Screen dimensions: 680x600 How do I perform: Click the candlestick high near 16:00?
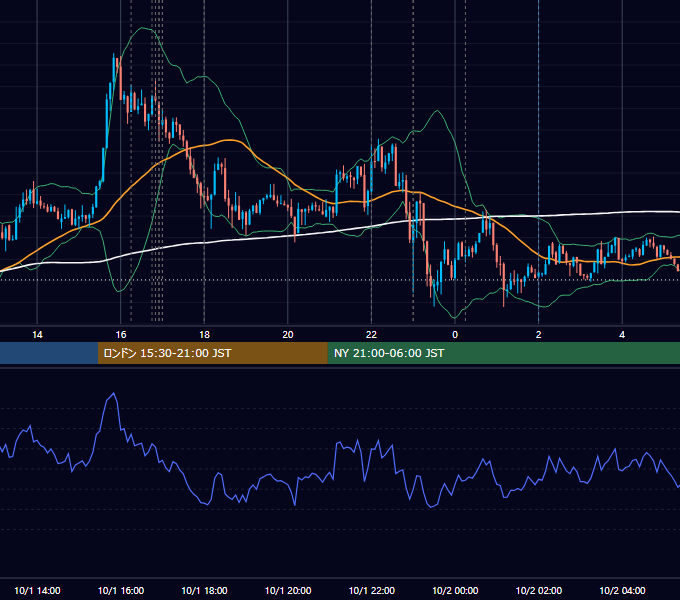point(114,55)
